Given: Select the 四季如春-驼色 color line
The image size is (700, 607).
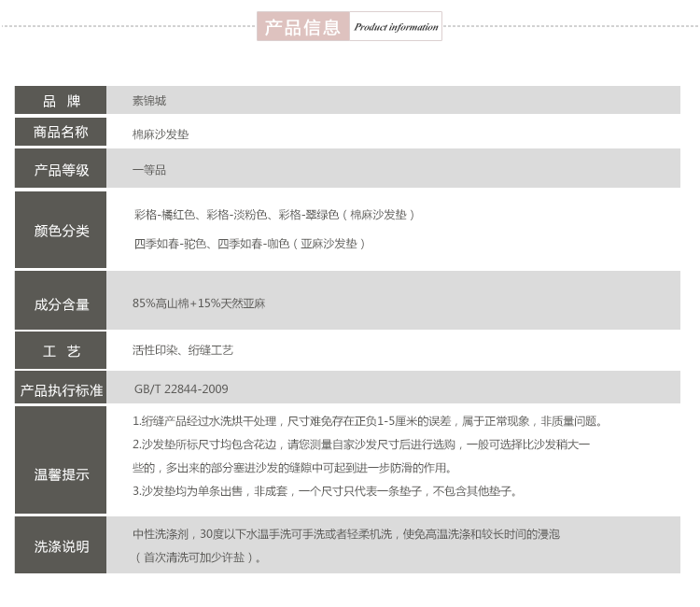Looking at the screenshot, I should coord(249,244).
